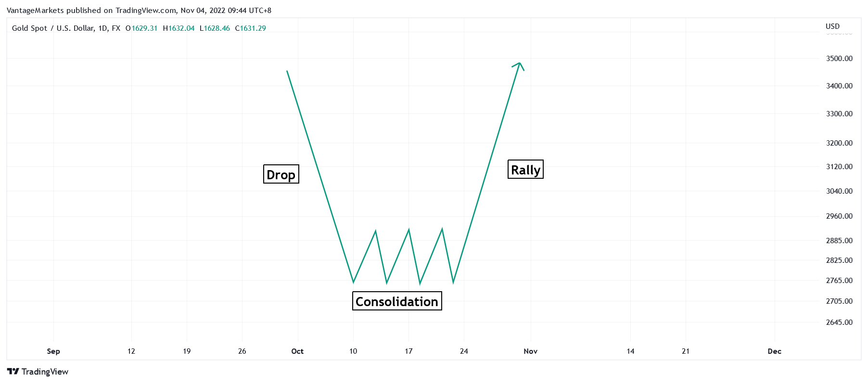Select the Rally text label
Image resolution: width=868 pixels, height=383 pixels.
click(x=525, y=170)
